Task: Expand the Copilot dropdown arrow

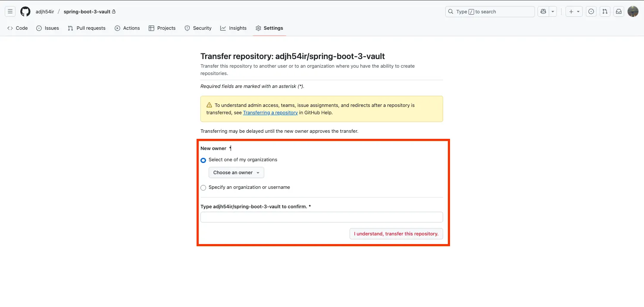Action: click(x=553, y=12)
